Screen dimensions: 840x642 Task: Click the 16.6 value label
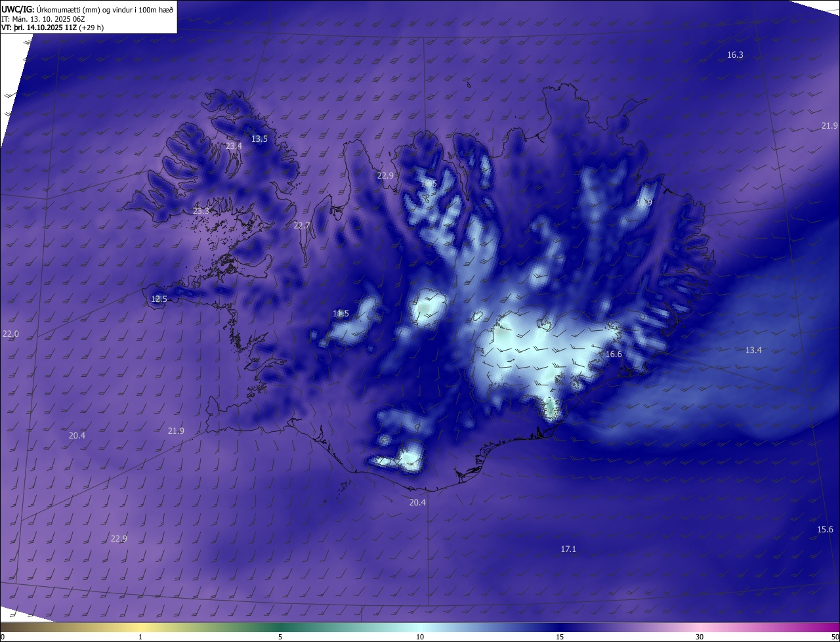[x=614, y=354]
